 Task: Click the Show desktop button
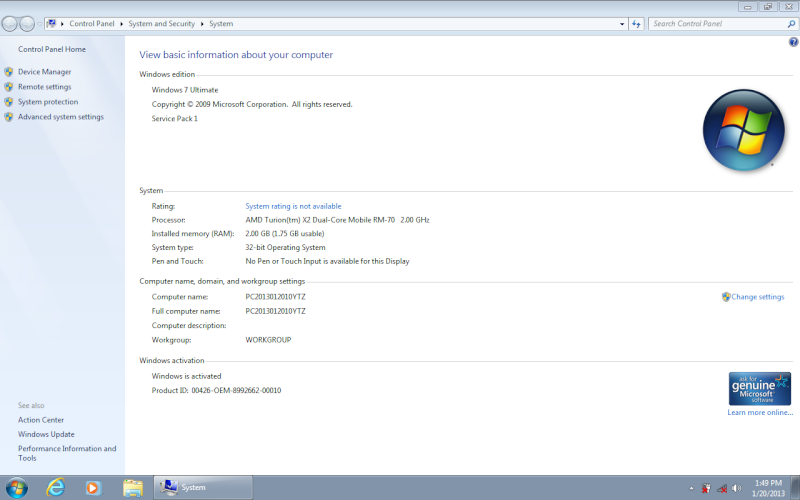(795, 488)
